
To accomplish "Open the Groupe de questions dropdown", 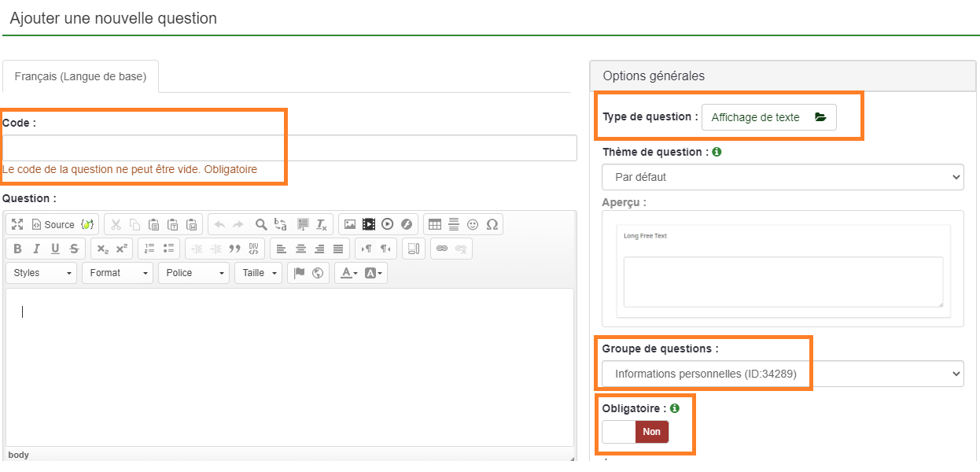I will coord(782,374).
